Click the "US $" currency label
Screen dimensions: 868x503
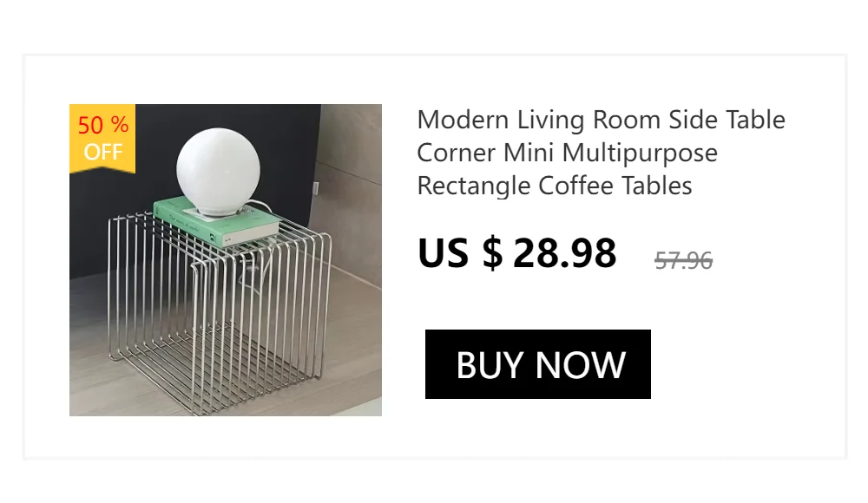(x=460, y=253)
